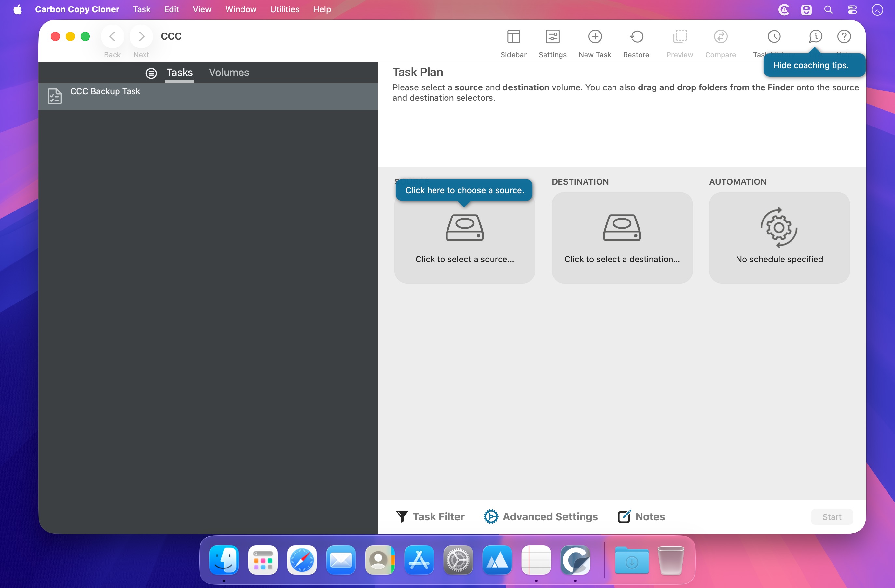Open the Help menu
Screen dimensions: 895x588
[x=322, y=9]
